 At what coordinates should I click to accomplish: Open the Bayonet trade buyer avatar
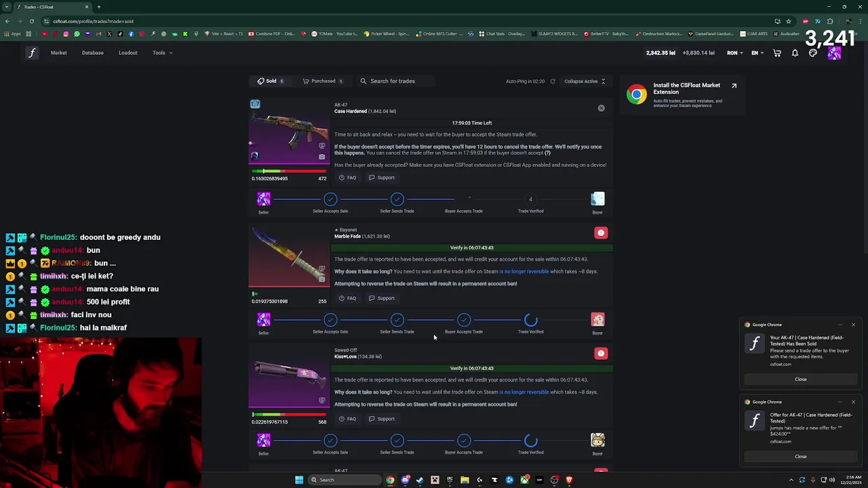(x=597, y=319)
